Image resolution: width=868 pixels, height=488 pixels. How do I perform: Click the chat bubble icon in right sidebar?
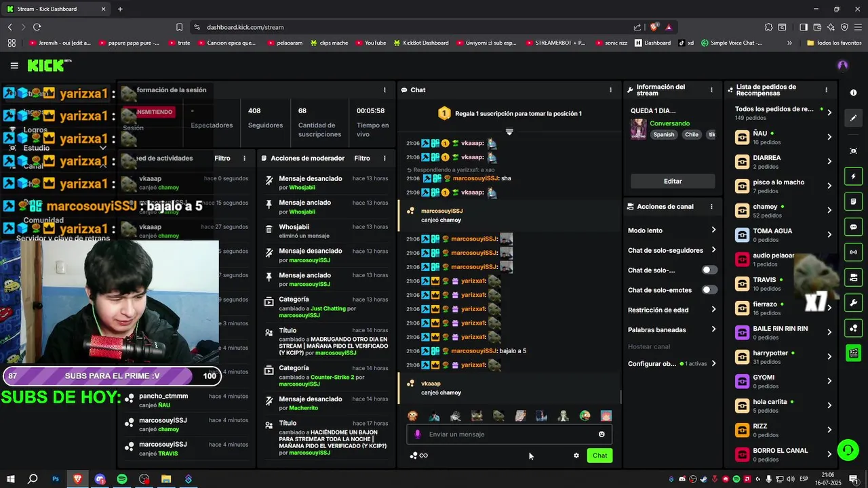(x=854, y=227)
